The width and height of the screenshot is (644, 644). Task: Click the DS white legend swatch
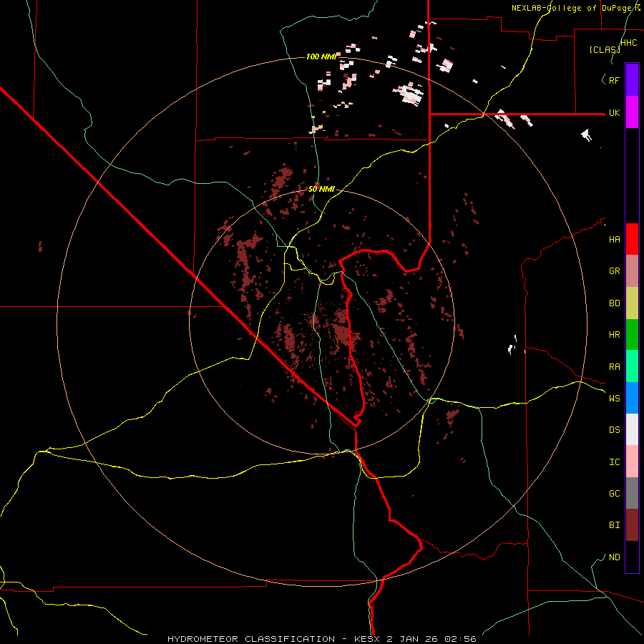coord(632,429)
